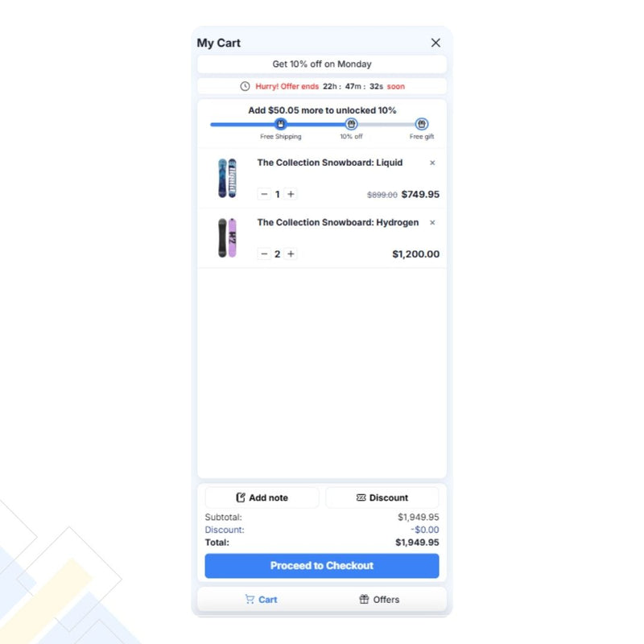Viewport: 644px width, 644px height.
Task: Switch to the Cart tab
Action: click(261, 599)
